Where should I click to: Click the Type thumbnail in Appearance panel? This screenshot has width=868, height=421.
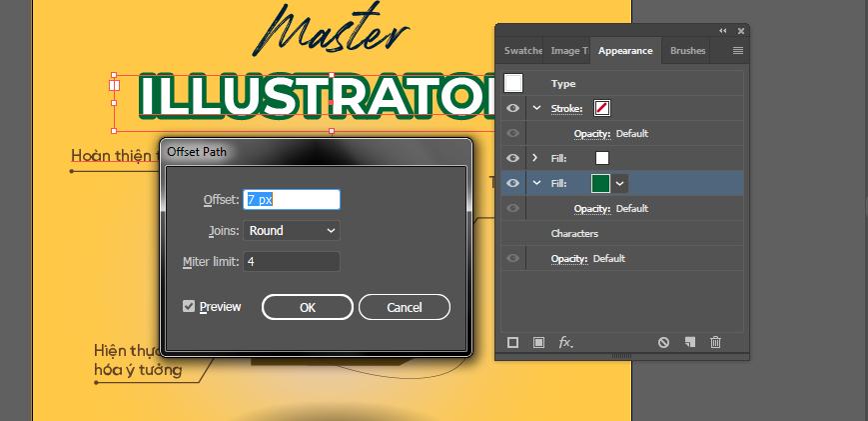point(513,83)
